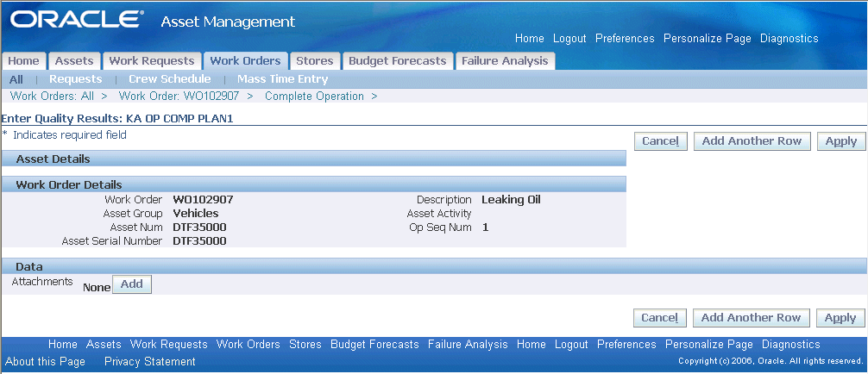The width and height of the screenshot is (868, 374).
Task: Click the Work Orders footer link
Action: pos(248,344)
